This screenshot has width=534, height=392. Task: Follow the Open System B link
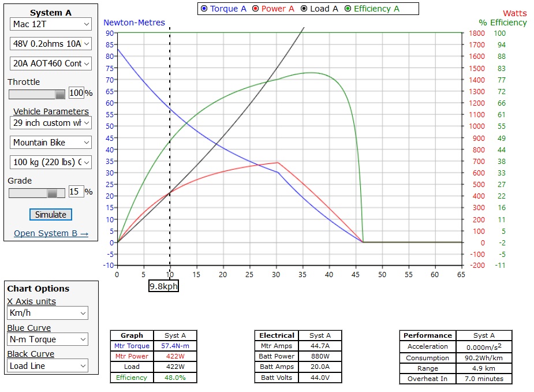[51, 233]
